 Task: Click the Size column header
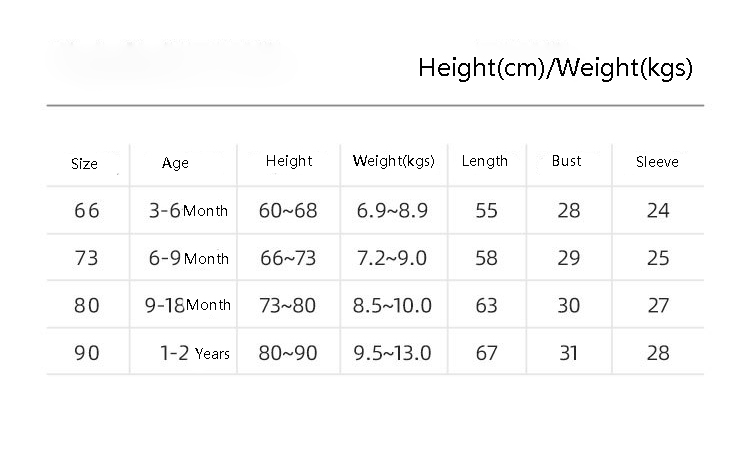tap(85, 164)
